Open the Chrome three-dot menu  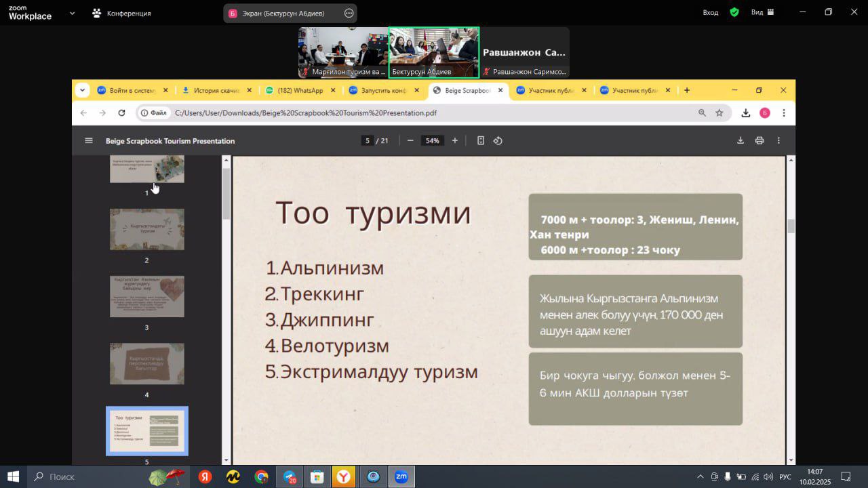(x=784, y=113)
